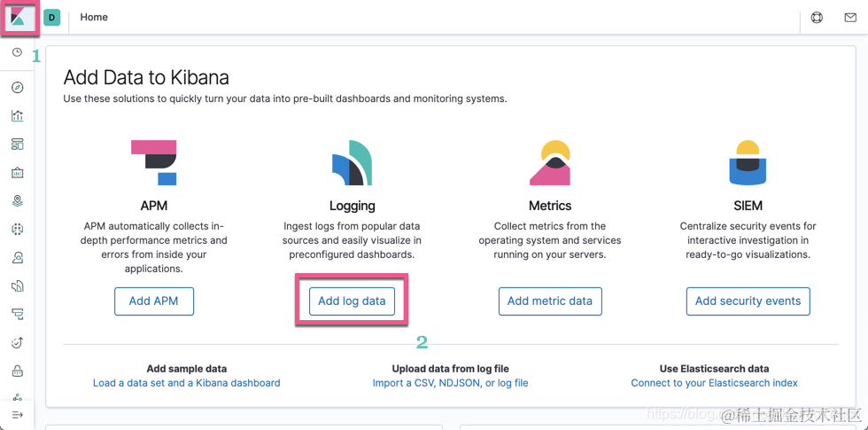Image resolution: width=868 pixels, height=430 pixels.
Task: Expand the side navigation menu
Action: pyautogui.click(x=17, y=415)
